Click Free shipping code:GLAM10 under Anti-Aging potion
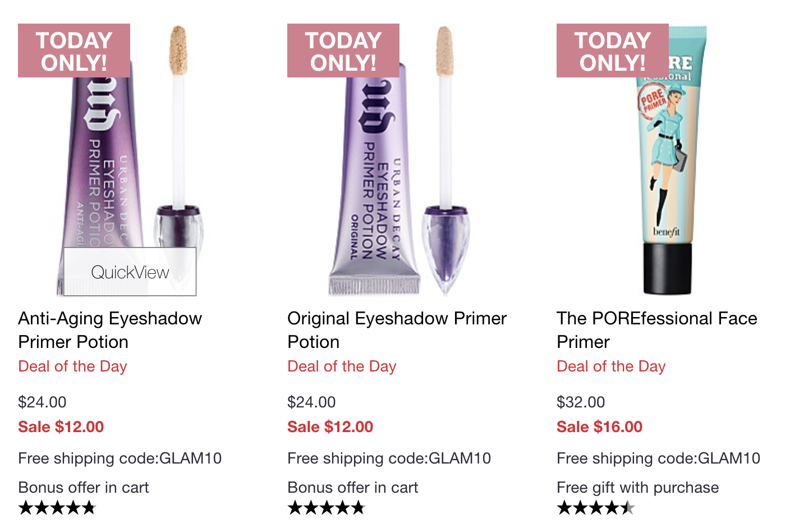790x532 pixels. [120, 458]
